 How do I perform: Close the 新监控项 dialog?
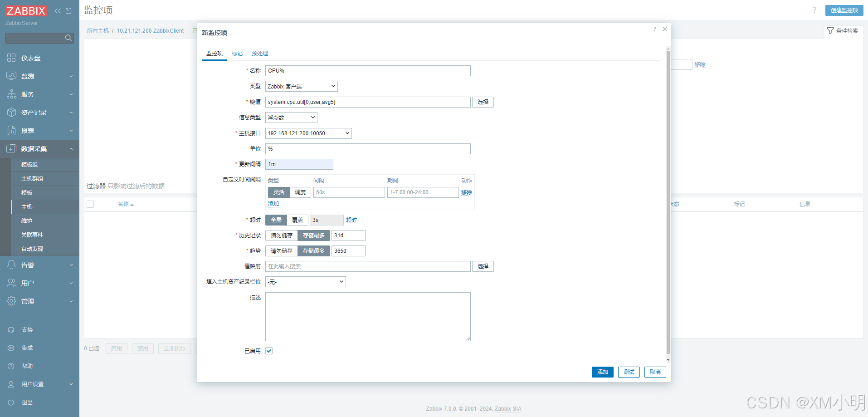(665, 29)
